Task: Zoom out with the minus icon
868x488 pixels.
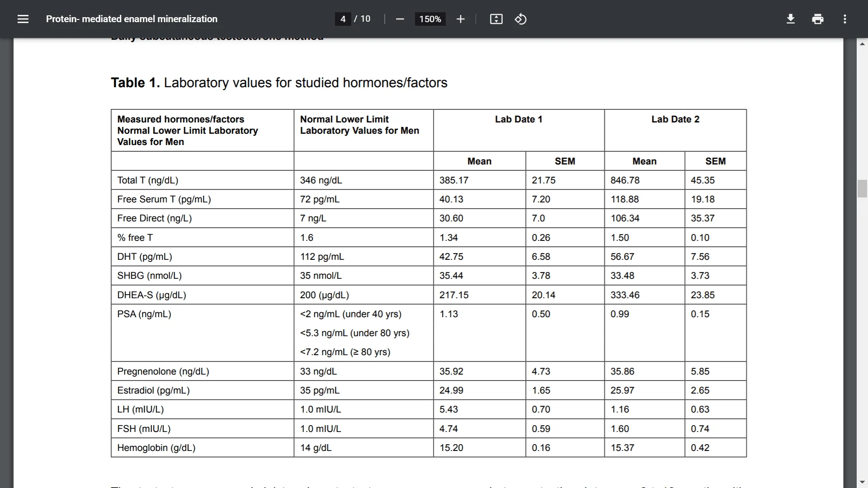Action: [x=400, y=19]
